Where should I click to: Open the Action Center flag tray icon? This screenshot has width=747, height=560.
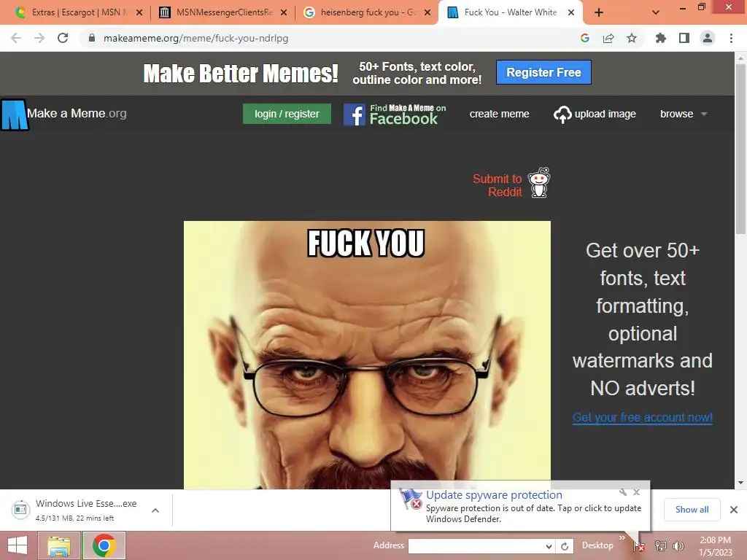point(639,545)
